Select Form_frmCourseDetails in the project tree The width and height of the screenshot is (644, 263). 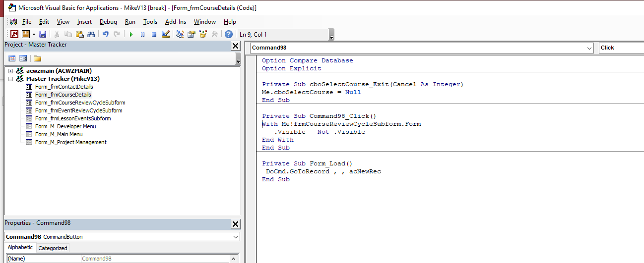click(63, 95)
